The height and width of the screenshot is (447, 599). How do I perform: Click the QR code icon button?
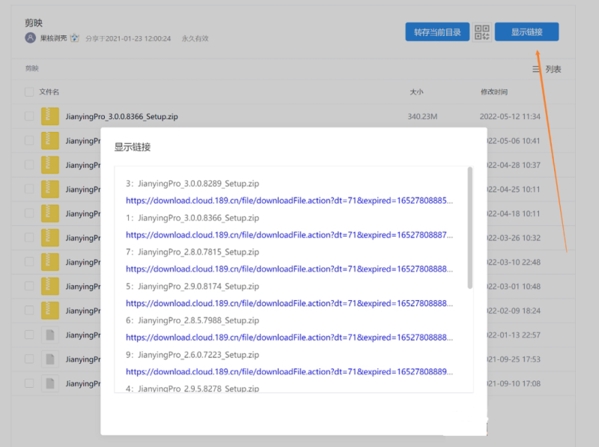(482, 32)
